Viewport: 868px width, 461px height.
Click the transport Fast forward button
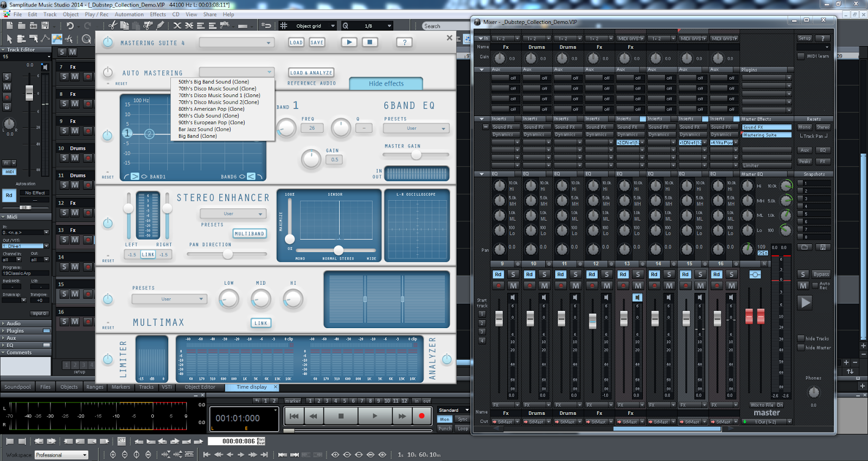402,416
